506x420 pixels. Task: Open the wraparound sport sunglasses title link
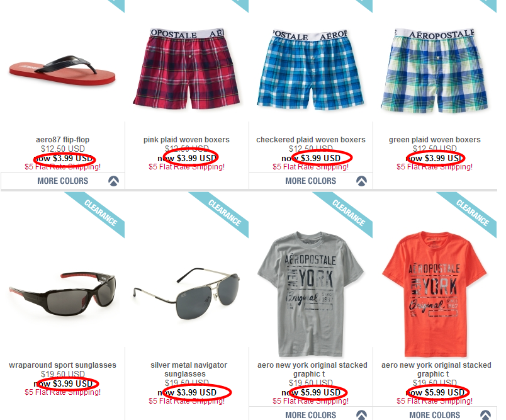[x=62, y=365]
